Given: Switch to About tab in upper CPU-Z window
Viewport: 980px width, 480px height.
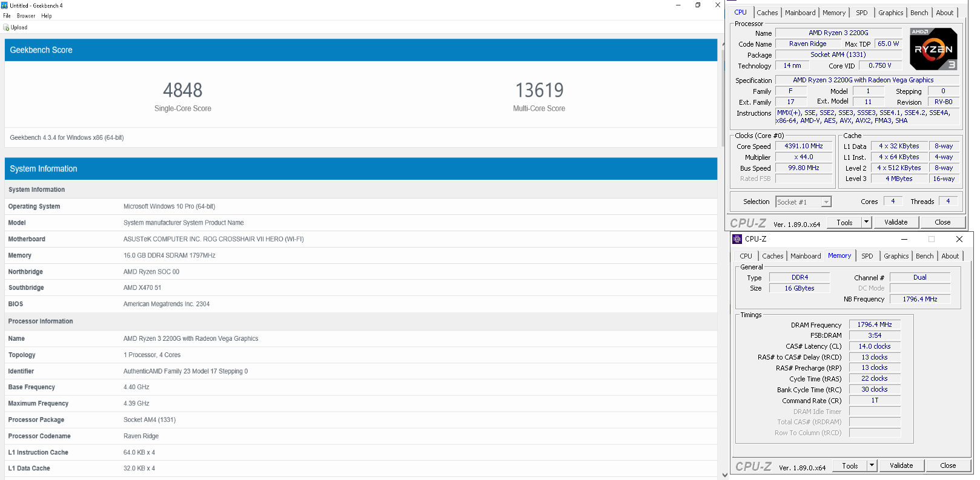Looking at the screenshot, I should pyautogui.click(x=945, y=13).
